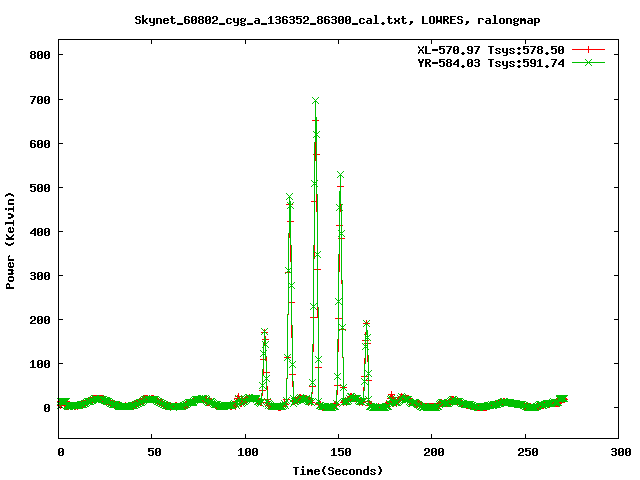Click the 700 y-axis tick label

pyautogui.click(x=40, y=100)
